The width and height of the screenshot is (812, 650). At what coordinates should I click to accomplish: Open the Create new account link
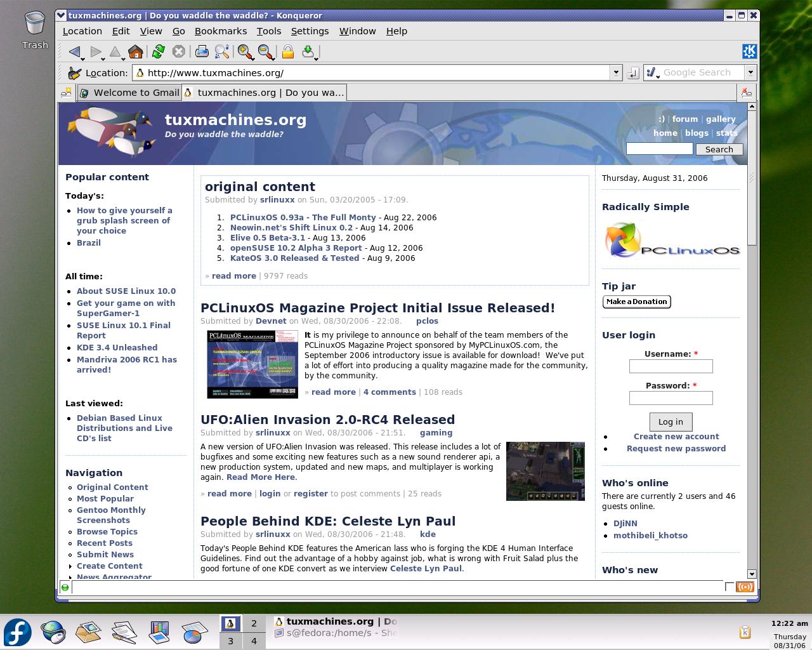676,437
